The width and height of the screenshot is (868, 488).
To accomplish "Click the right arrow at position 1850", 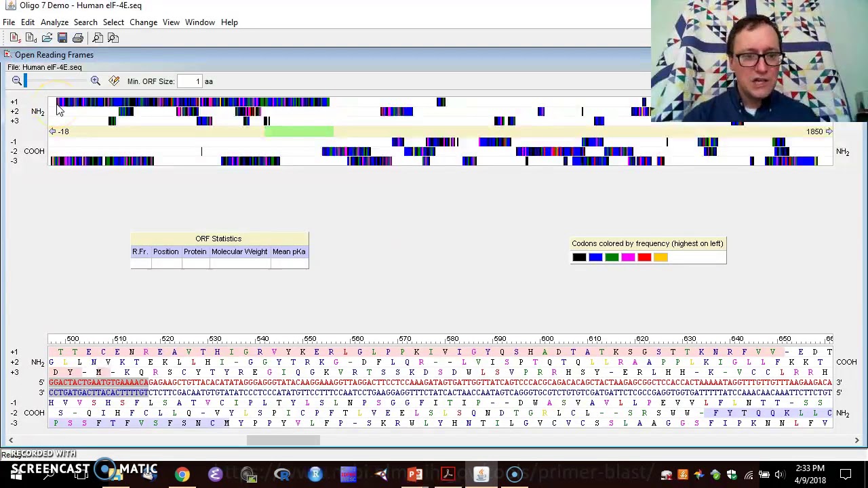I will tap(829, 131).
